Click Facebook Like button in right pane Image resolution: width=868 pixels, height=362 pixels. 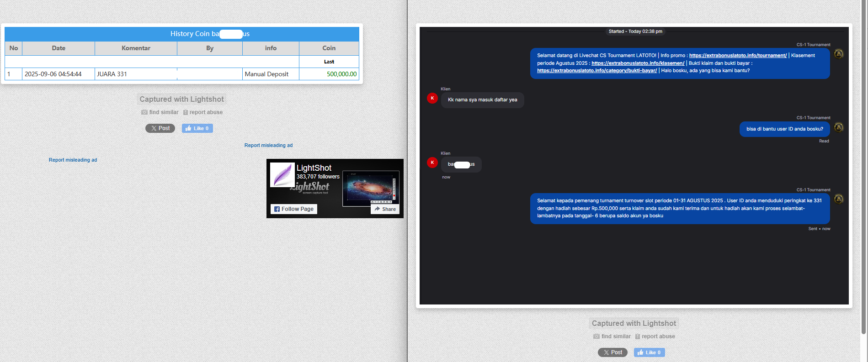click(650, 352)
